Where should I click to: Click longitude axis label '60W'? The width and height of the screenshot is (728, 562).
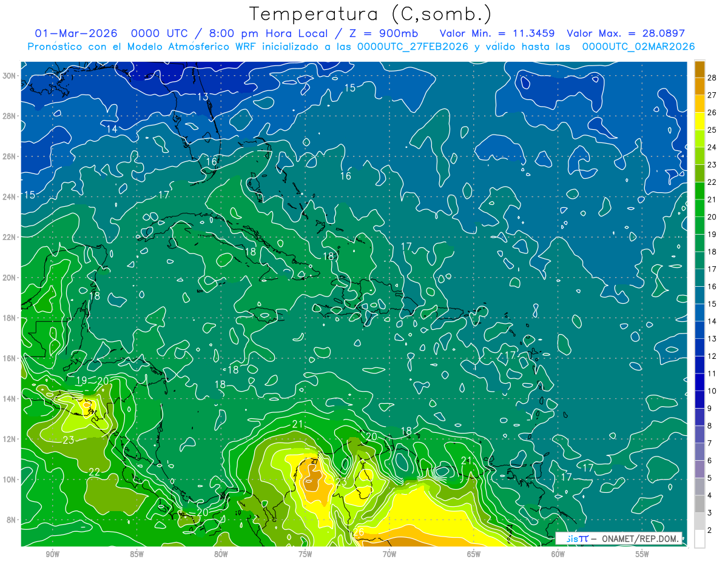(x=558, y=554)
